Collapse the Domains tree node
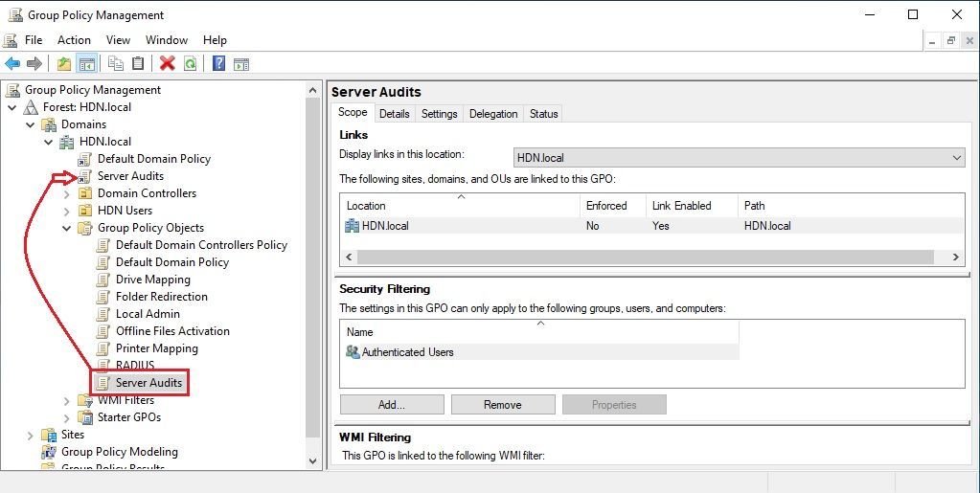 [30, 124]
